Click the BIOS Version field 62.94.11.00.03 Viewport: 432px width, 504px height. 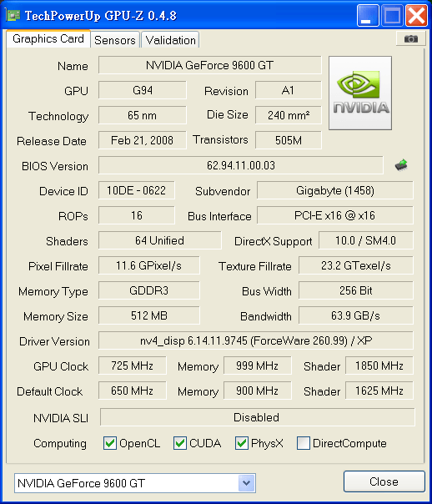[241, 165]
